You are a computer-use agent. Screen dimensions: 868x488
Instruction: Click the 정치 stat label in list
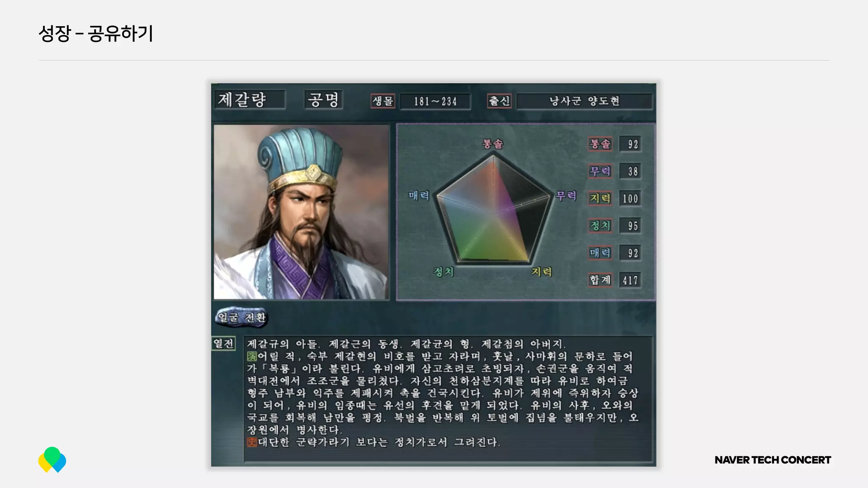[x=600, y=226]
